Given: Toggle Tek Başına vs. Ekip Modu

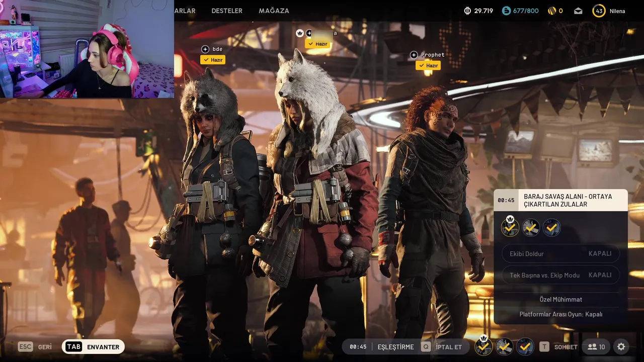Looking at the screenshot, I should click(561, 275).
